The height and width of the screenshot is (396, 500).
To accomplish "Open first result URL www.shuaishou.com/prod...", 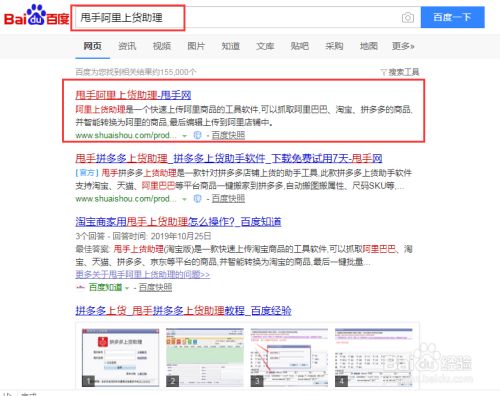I will [126, 135].
